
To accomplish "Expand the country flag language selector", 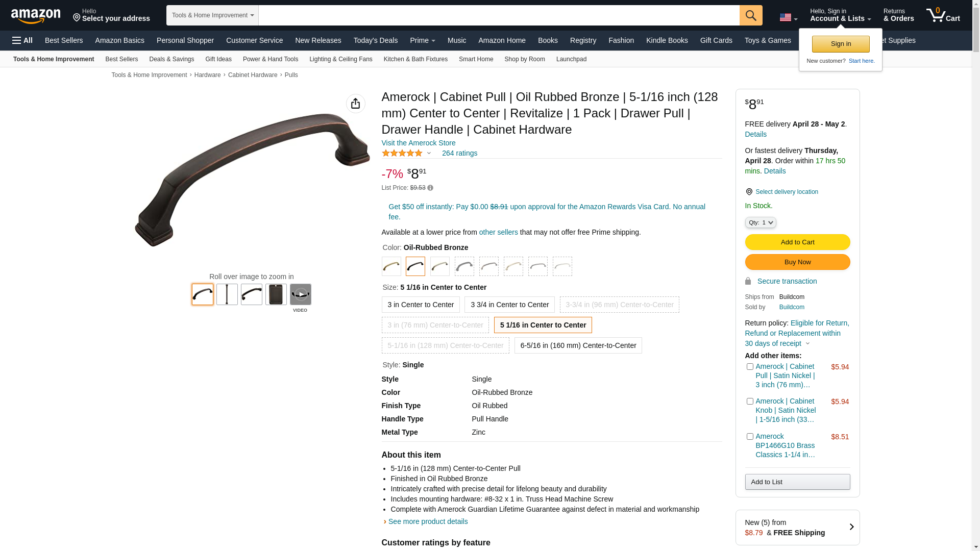I will 788,17.
